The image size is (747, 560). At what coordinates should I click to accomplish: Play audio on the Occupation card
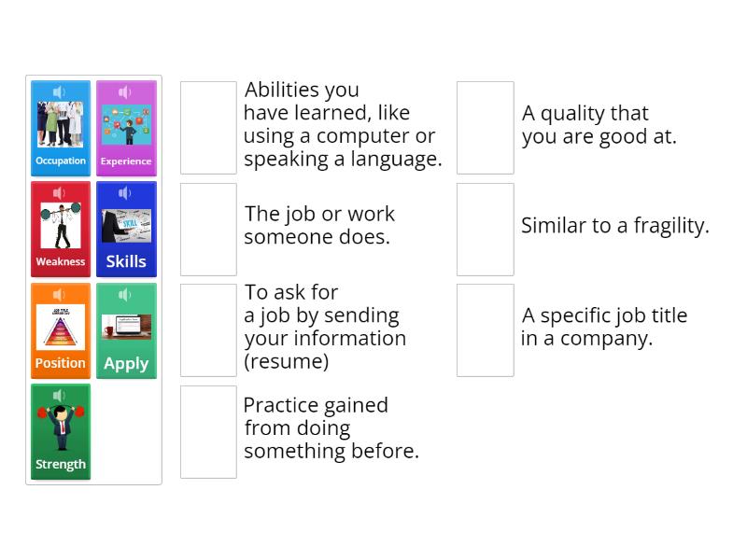coord(60,91)
